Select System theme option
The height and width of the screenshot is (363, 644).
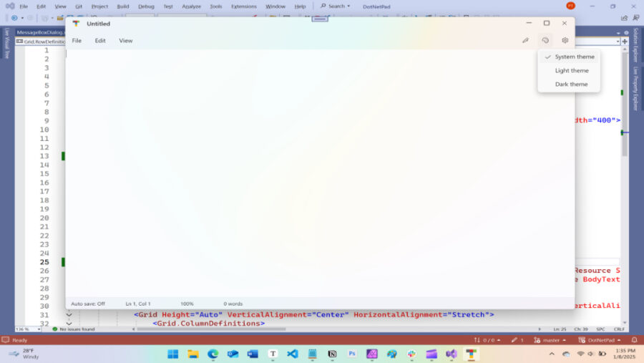[569, 57]
